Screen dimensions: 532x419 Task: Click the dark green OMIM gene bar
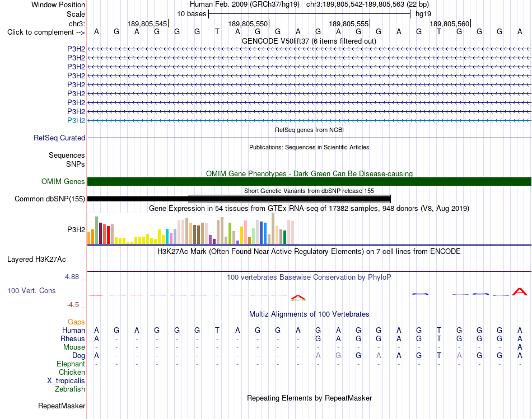click(x=309, y=181)
